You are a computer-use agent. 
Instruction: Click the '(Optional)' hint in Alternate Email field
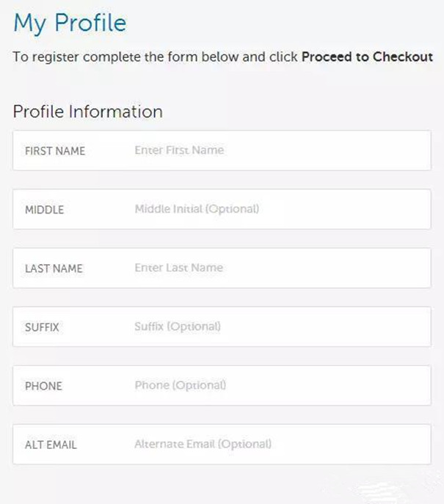[x=245, y=444]
